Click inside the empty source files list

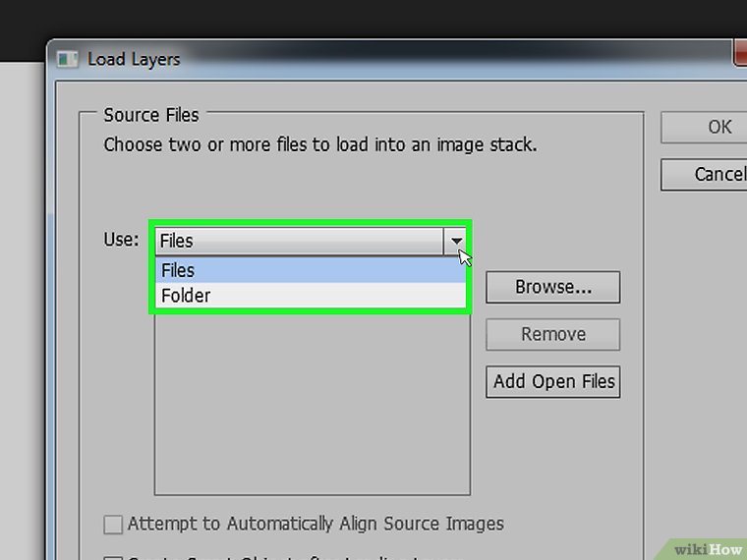312,413
